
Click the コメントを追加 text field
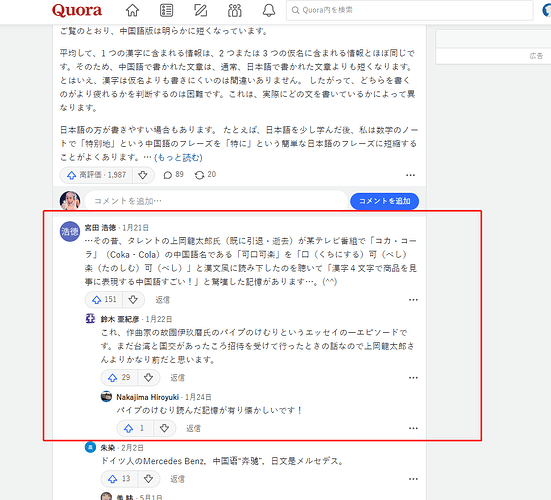click(216, 201)
